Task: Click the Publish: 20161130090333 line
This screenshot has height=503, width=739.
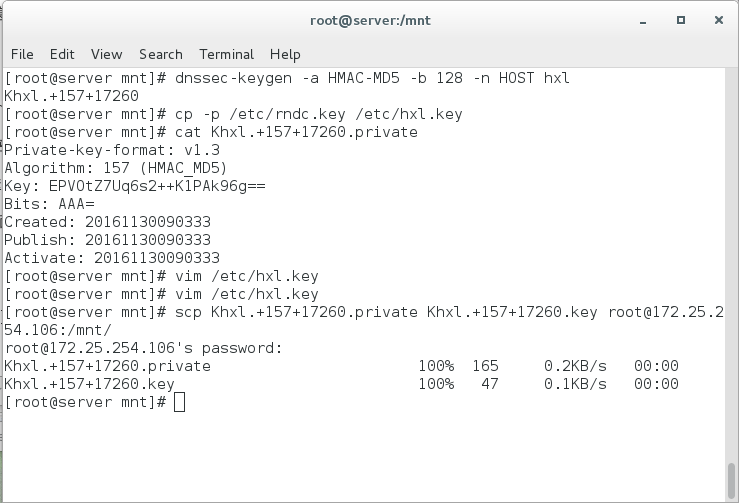Action: [x=107, y=240]
